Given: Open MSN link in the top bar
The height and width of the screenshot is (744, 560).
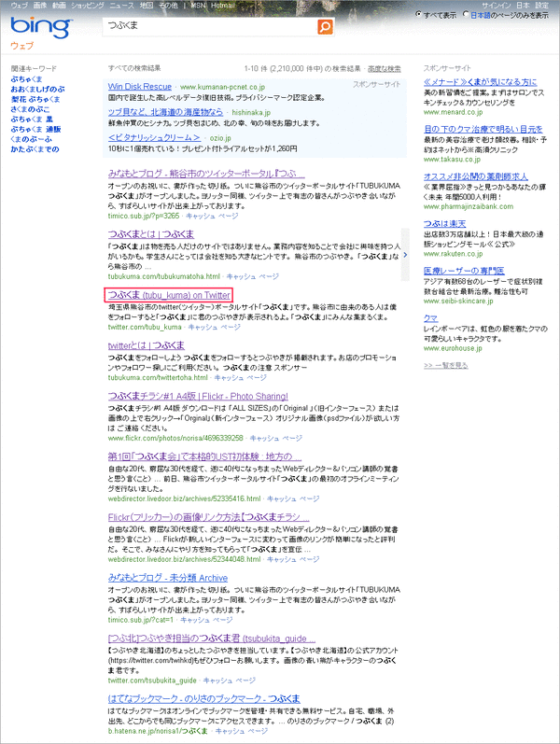Looking at the screenshot, I should (198, 6).
